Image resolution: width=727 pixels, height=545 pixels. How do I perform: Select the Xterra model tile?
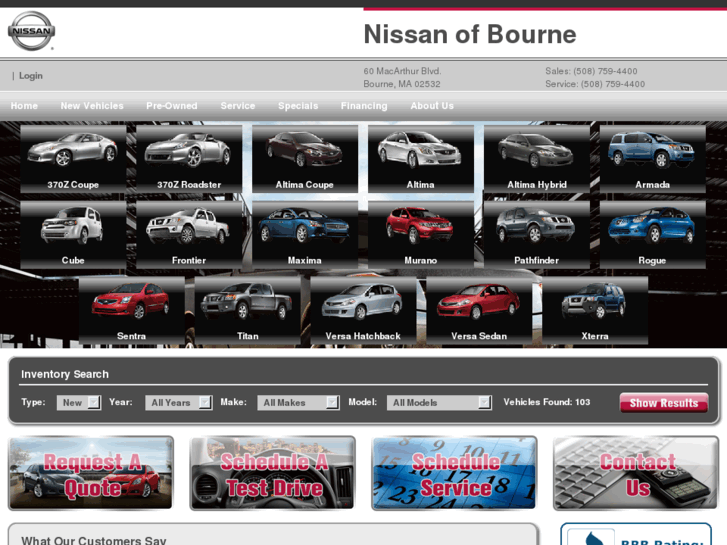[595, 310]
